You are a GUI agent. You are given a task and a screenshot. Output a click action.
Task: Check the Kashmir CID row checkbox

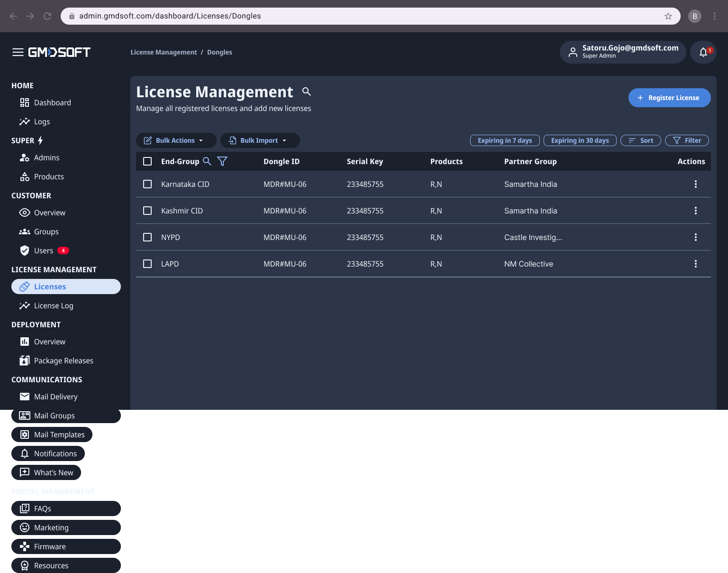(x=147, y=211)
